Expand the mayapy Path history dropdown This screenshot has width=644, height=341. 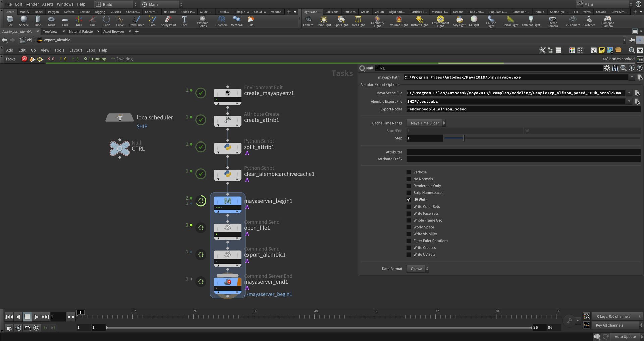pyautogui.click(x=632, y=77)
